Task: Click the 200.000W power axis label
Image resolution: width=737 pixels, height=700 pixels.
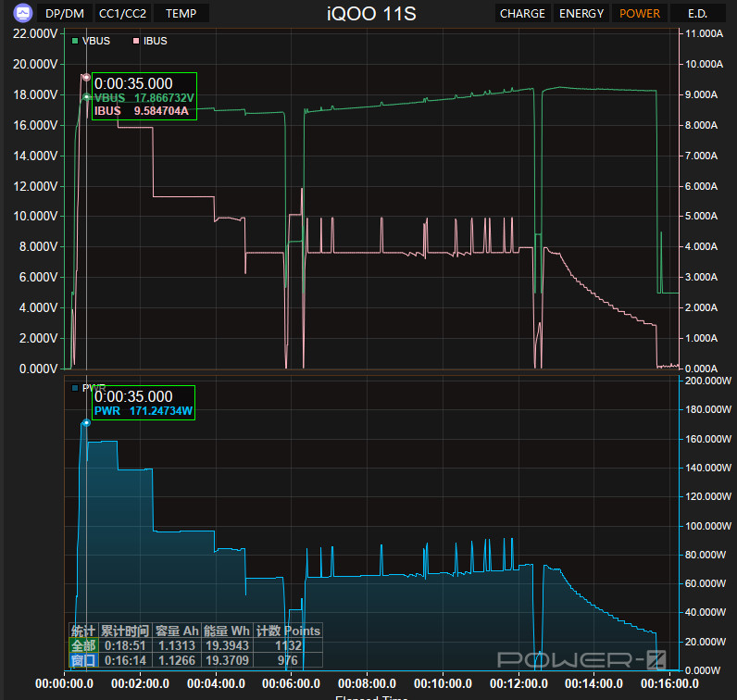Action: [x=708, y=381]
